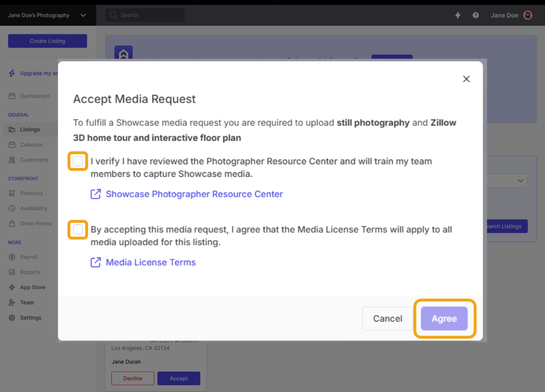Screen dimensions: 545x392
Task: Click the Search input field
Action: 145,15
